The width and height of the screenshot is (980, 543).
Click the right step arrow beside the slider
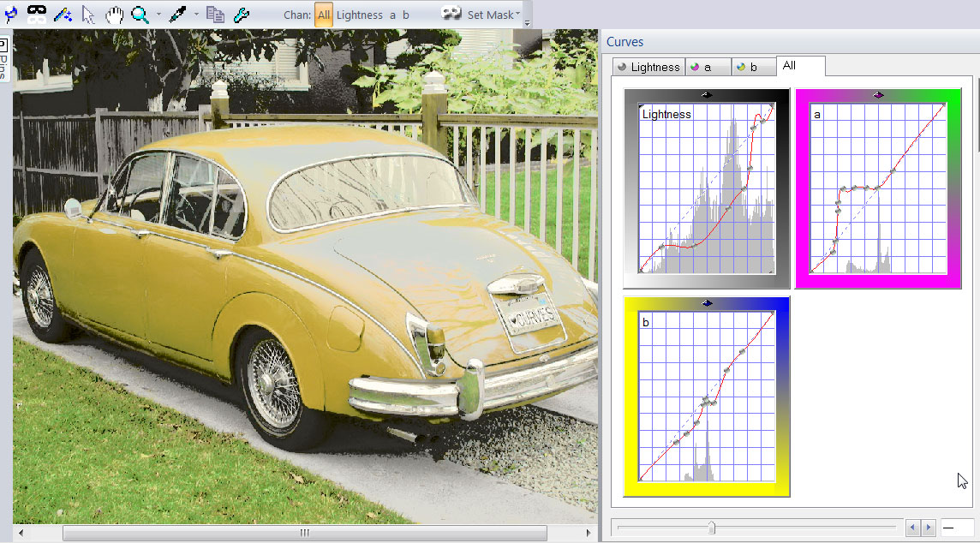click(928, 528)
